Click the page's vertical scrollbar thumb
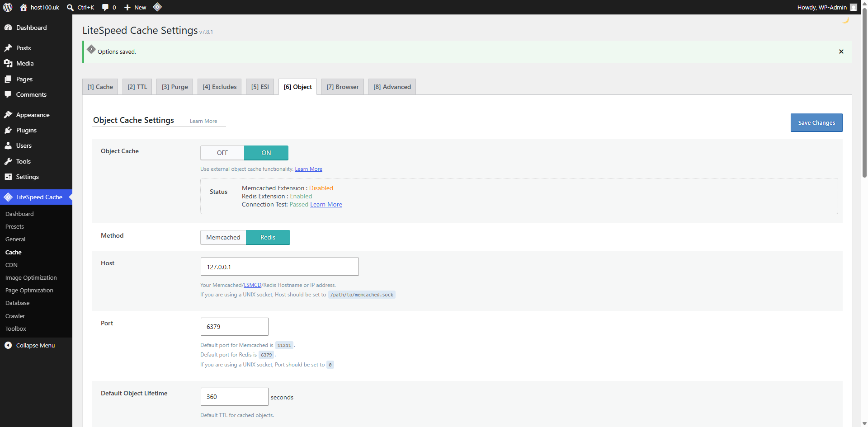This screenshot has width=868, height=427. tap(864, 93)
